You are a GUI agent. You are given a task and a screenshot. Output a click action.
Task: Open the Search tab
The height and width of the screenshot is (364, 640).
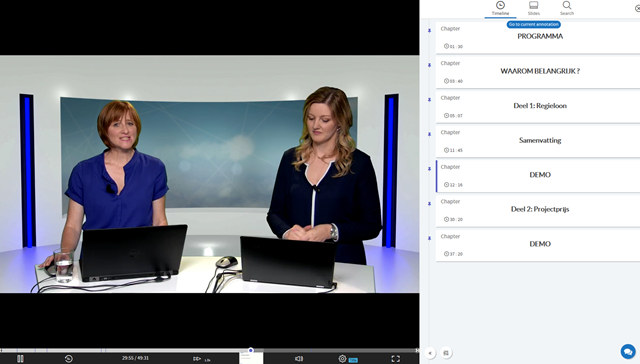pyautogui.click(x=567, y=8)
